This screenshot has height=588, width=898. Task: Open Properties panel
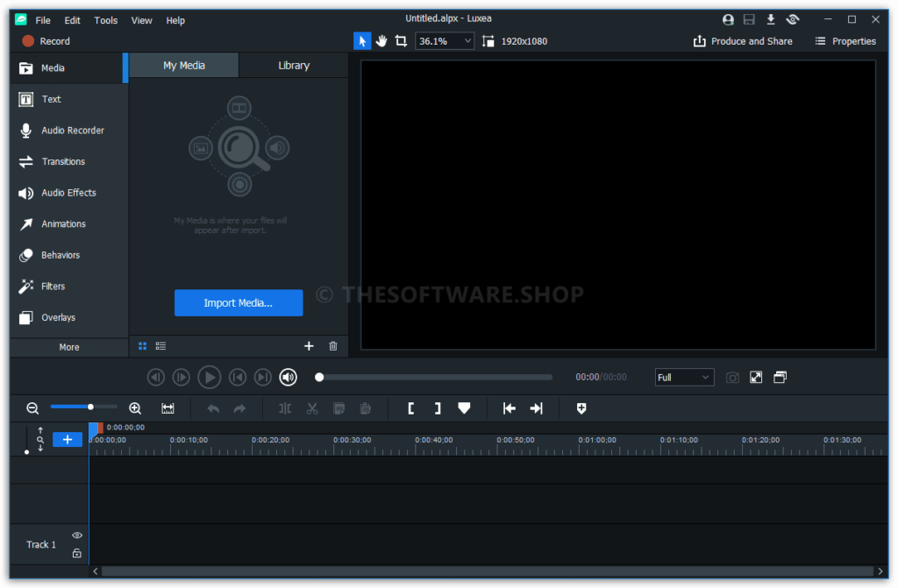845,41
